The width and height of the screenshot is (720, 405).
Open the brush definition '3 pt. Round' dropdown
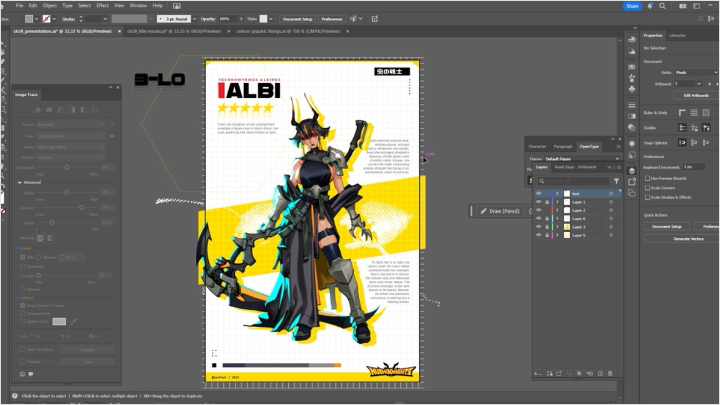tap(195, 19)
